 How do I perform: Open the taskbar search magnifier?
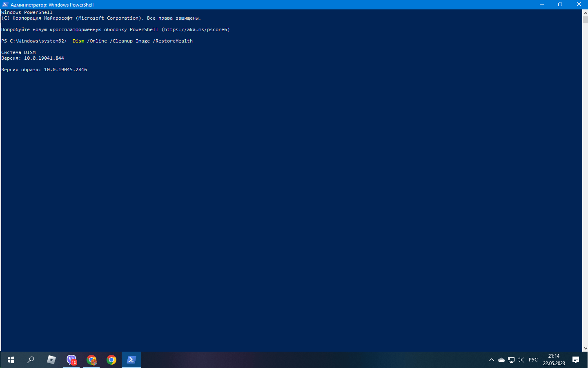pos(31,360)
